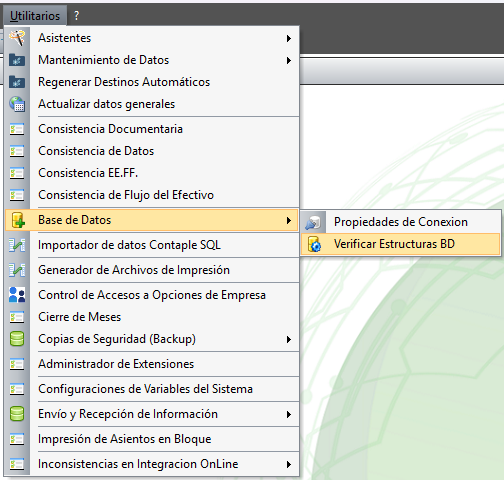Click the Verificar Estructuras BD gear icon
This screenshot has width=504, height=480.
(x=314, y=244)
